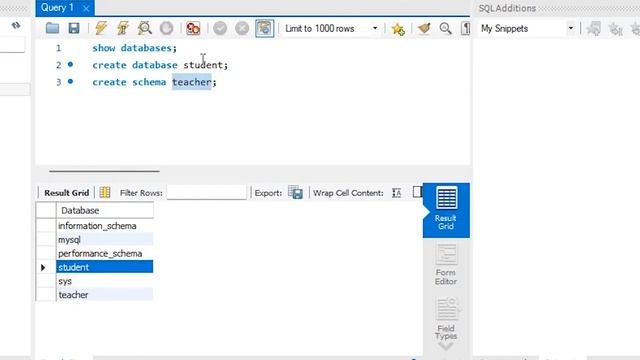
Task: Click the highlighted word 'teacher' in line 3
Action: pyautogui.click(x=191, y=82)
